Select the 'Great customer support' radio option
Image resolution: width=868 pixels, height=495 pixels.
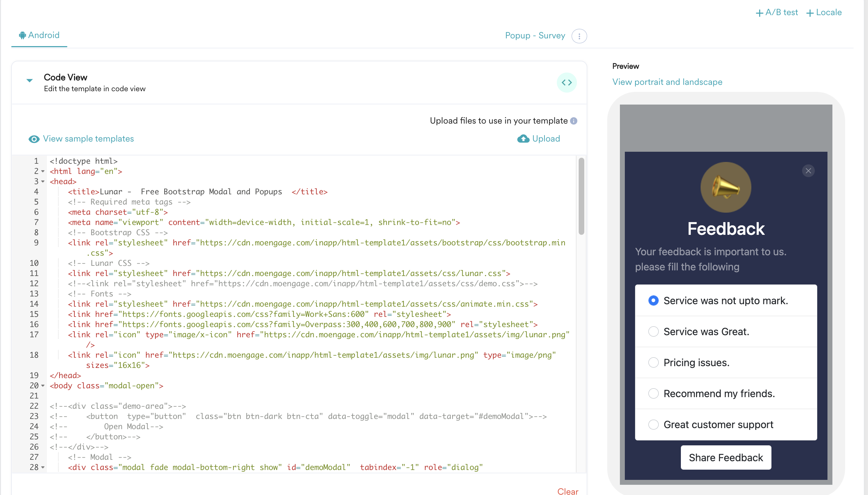[653, 425]
